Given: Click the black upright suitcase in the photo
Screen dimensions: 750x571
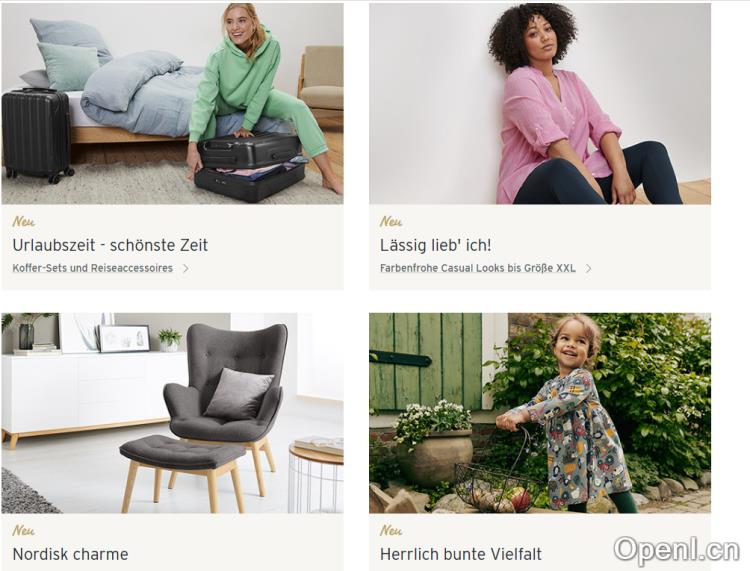Looking at the screenshot, I should (x=37, y=136).
